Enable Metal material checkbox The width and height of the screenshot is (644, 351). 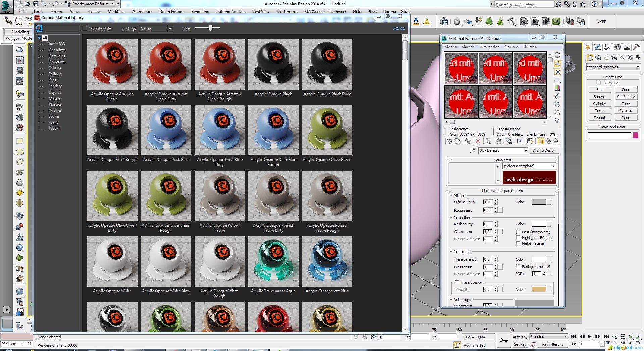point(518,243)
